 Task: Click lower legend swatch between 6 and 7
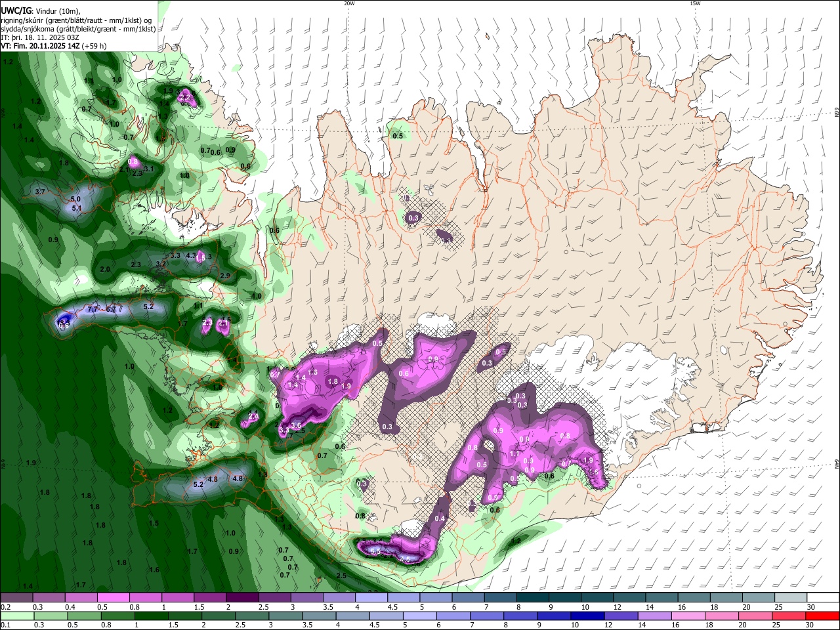[453, 616]
